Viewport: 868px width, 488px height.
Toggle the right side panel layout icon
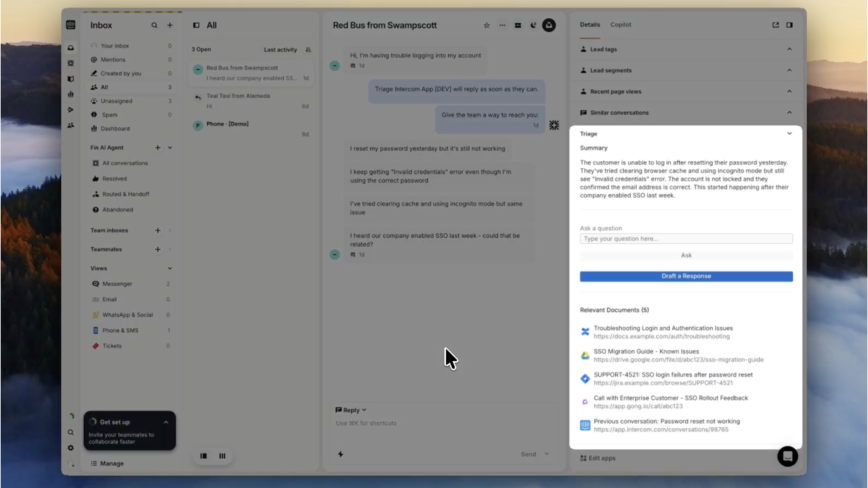tap(789, 25)
